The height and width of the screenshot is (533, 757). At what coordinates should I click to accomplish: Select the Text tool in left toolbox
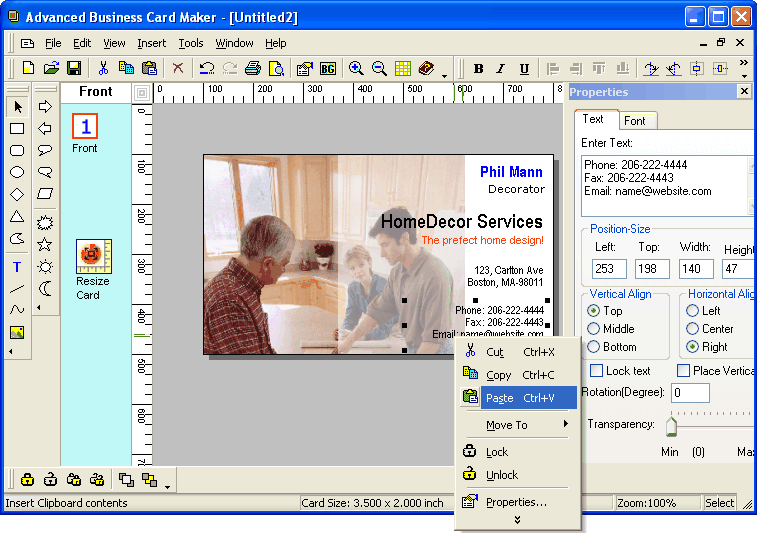click(17, 267)
